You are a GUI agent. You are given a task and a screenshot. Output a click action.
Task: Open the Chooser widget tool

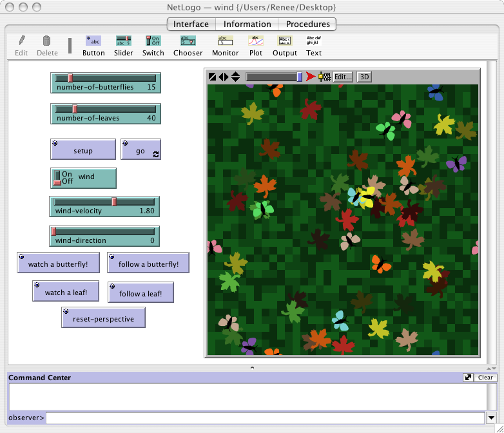pyautogui.click(x=188, y=46)
